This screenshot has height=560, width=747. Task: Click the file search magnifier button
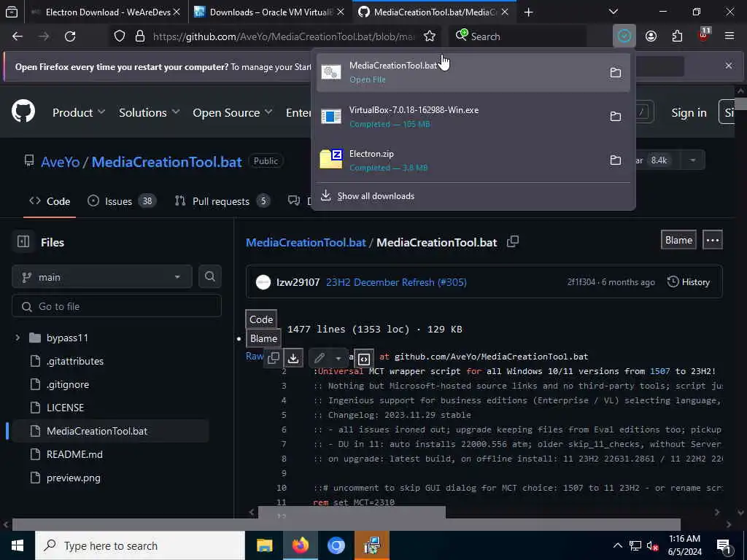click(x=209, y=276)
